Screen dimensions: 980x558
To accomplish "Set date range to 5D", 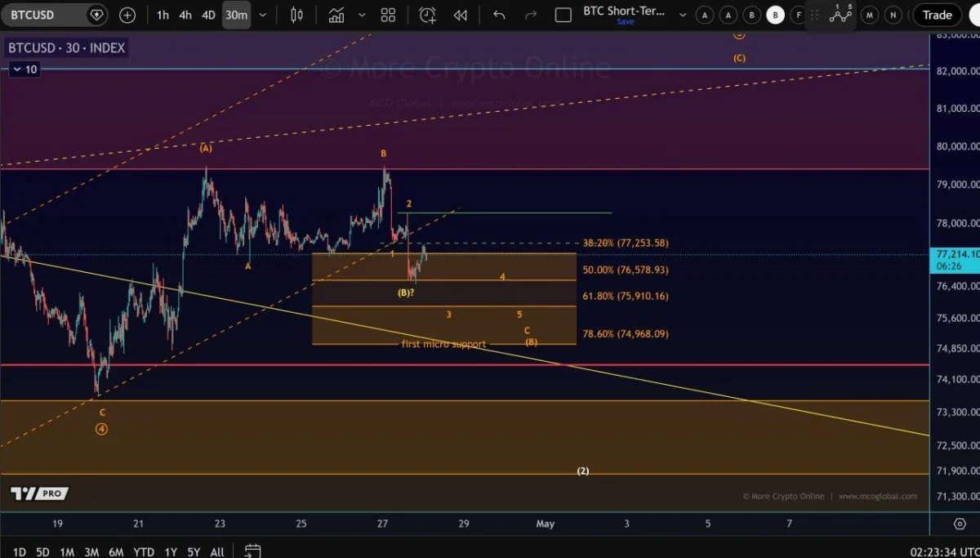I will [x=43, y=551].
